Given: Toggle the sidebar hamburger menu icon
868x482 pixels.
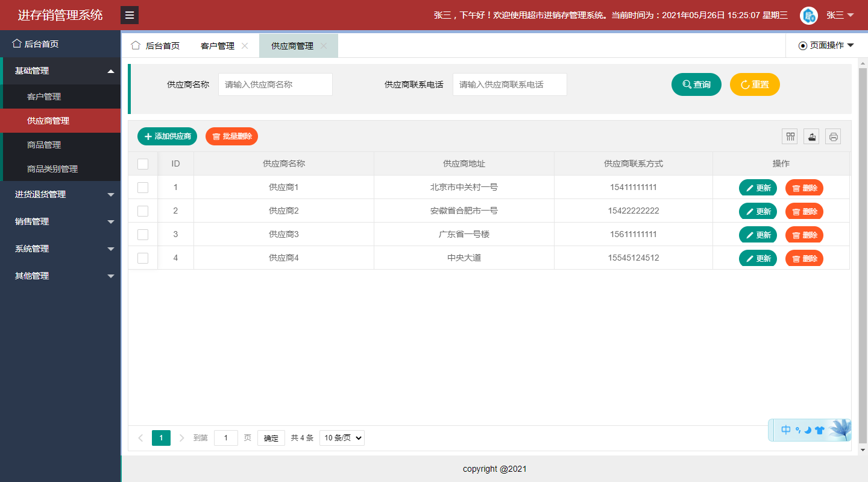Looking at the screenshot, I should tap(130, 15).
